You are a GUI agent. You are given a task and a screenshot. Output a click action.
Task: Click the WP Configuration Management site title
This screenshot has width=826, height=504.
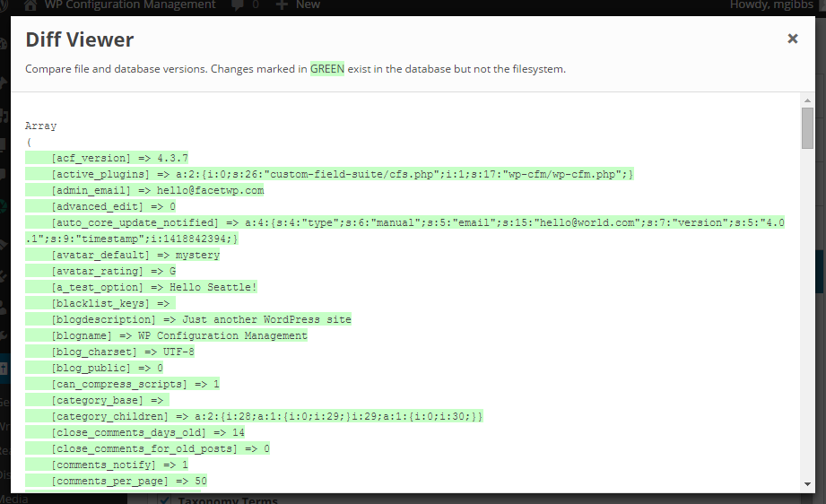(x=129, y=4)
